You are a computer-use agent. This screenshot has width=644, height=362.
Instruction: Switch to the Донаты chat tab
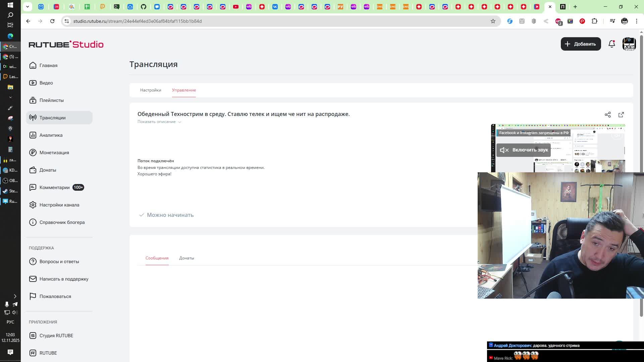[186, 258]
